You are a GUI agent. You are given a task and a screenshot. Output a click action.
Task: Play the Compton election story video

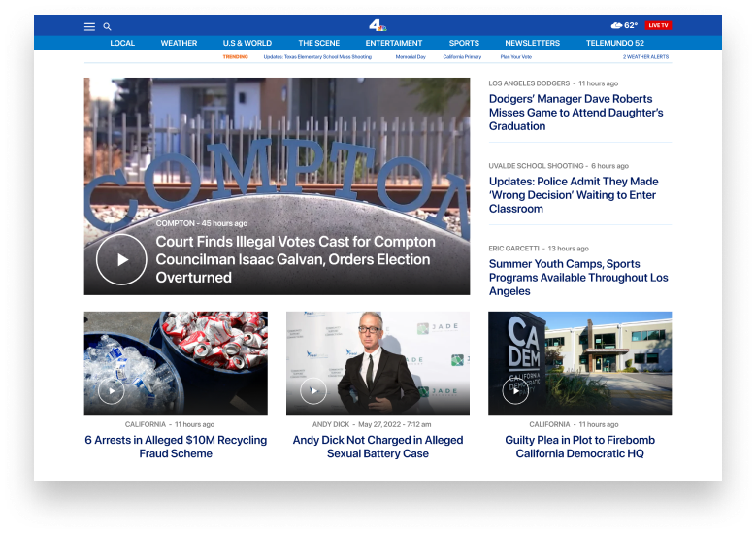tap(121, 259)
